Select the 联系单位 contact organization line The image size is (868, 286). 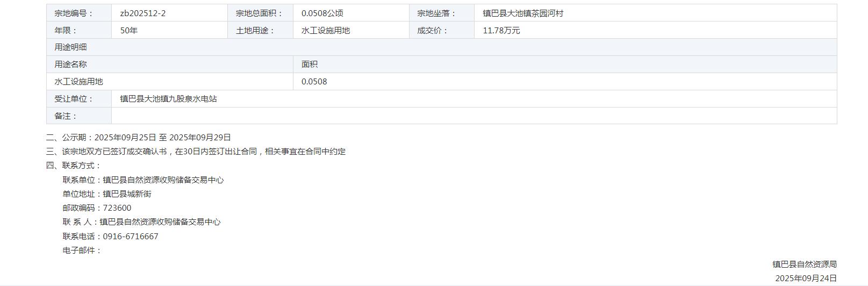[143, 180]
